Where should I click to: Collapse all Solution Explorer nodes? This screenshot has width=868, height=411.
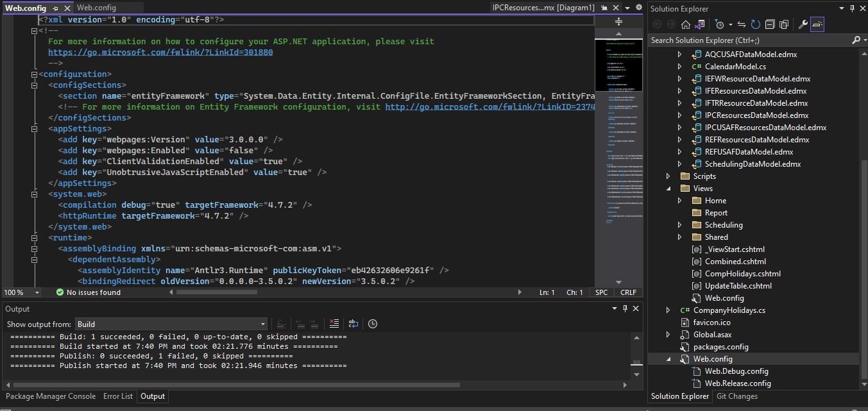pos(770,24)
